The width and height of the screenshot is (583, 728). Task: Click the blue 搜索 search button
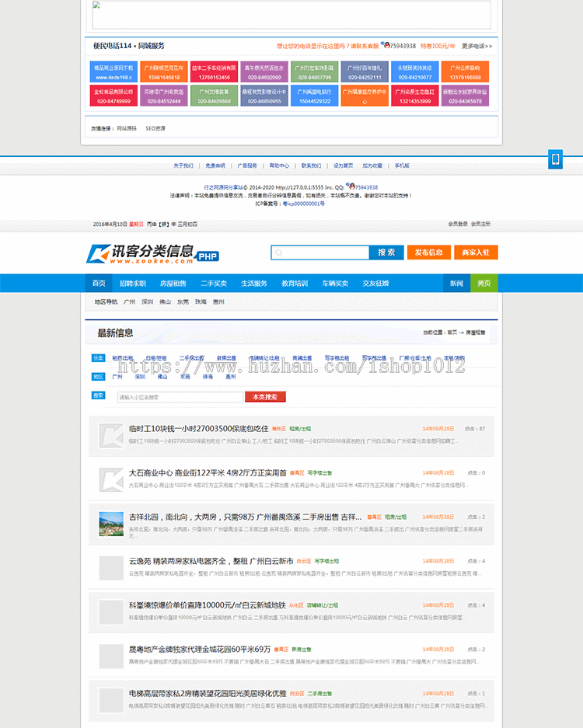(386, 253)
